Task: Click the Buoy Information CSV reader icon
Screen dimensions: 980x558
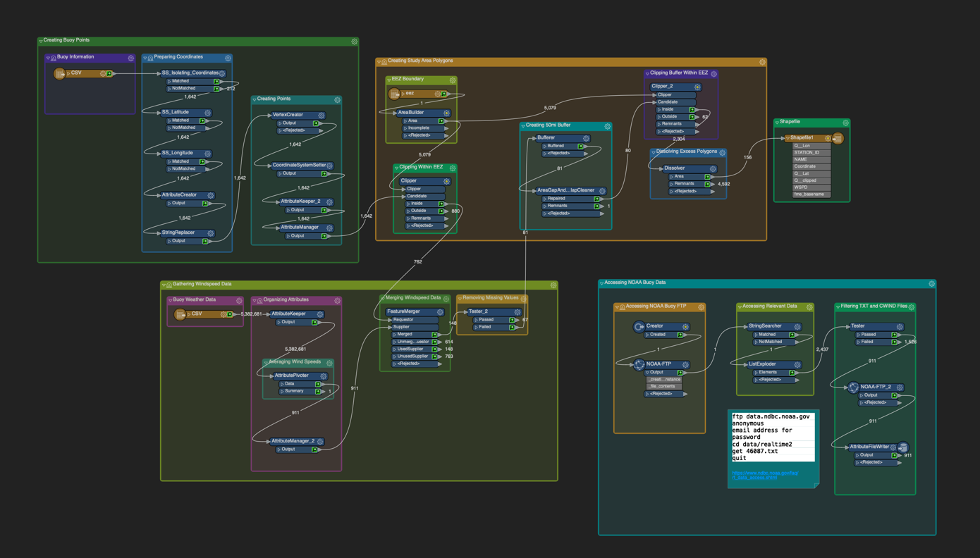Action: pyautogui.click(x=60, y=73)
